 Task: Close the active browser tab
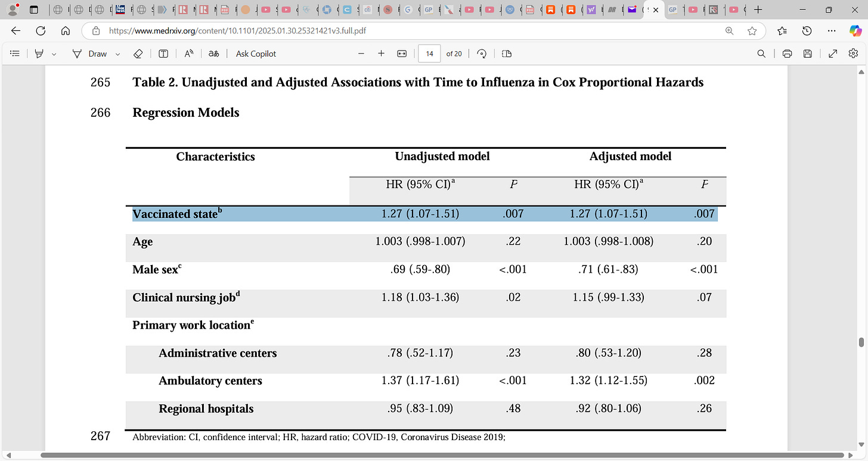point(656,10)
